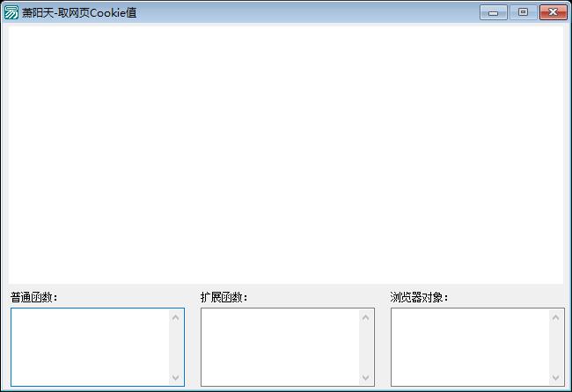
Task: Click the down arrow in the 扩展函数 scrollbar
Action: [x=366, y=377]
